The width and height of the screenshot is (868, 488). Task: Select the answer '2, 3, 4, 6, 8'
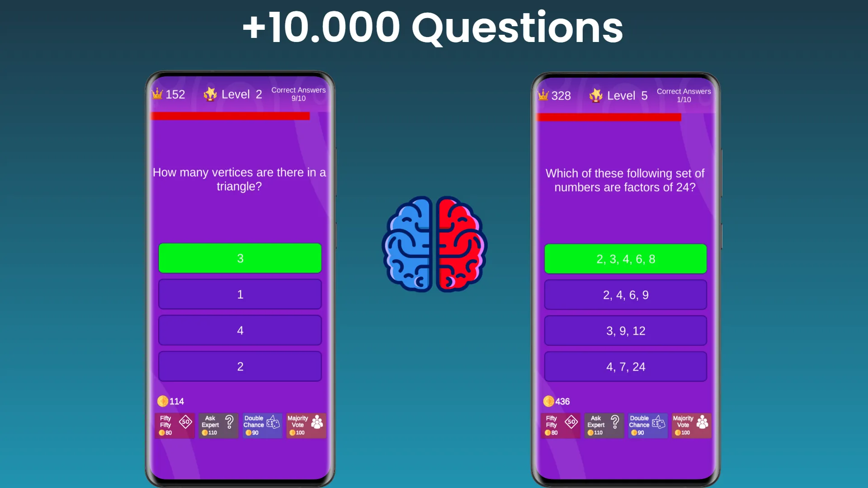625,258
